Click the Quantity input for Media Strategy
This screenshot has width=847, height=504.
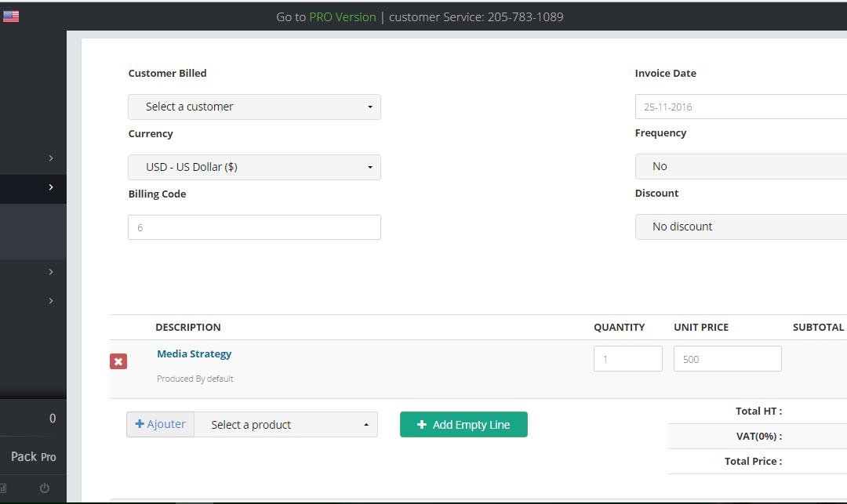[627, 359]
